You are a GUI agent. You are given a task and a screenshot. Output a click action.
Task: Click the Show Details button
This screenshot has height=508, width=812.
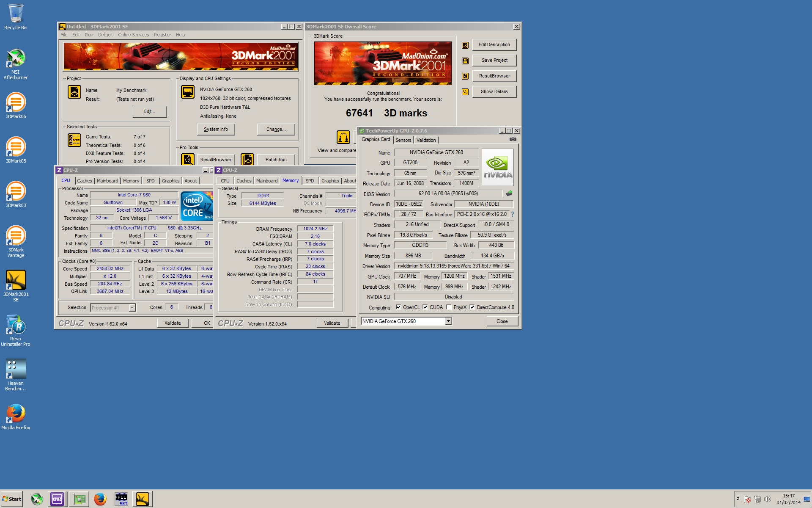tap(494, 92)
